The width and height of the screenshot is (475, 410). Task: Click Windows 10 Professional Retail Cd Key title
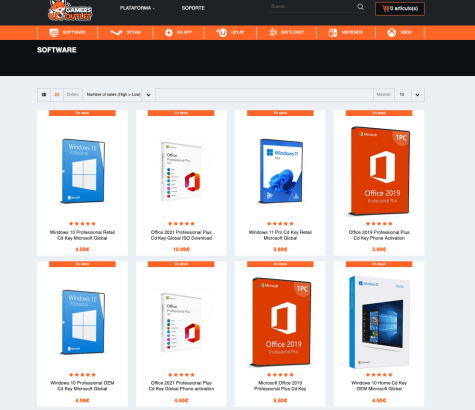(82, 235)
